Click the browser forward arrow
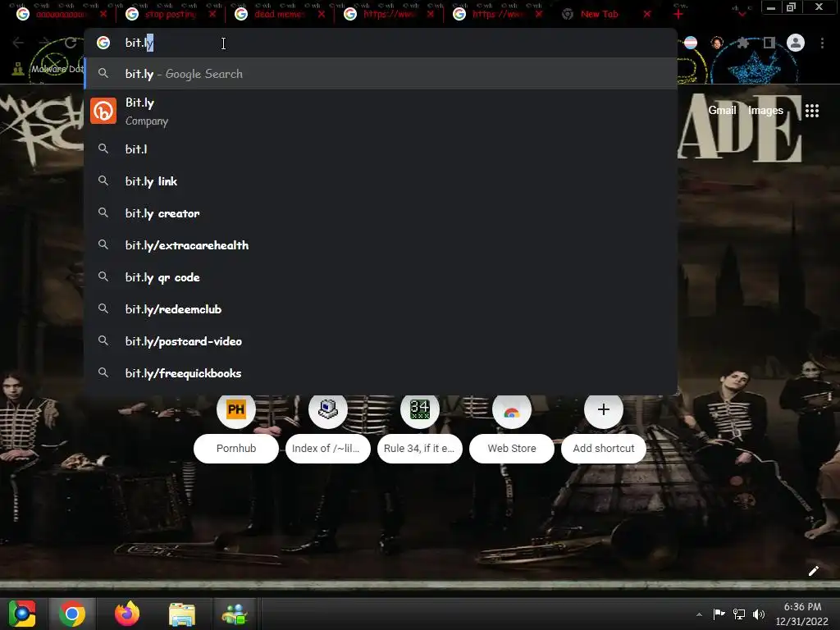Viewport: 840px width, 630px height. (44, 43)
